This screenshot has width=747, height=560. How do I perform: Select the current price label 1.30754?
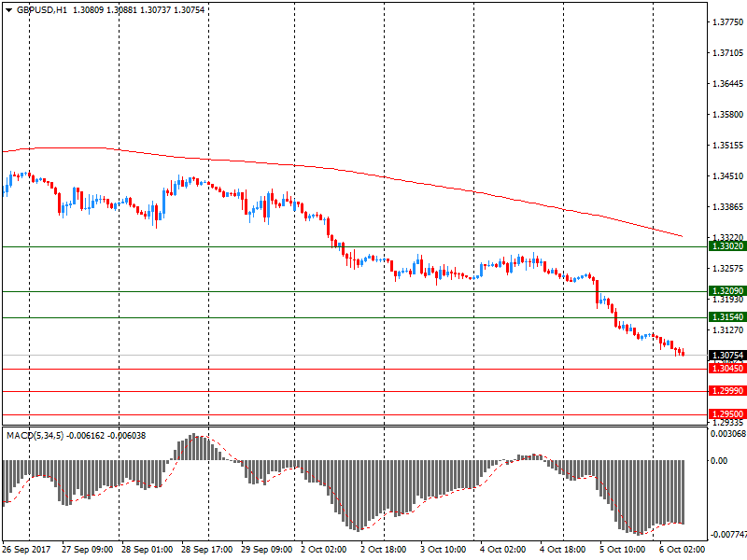(727, 356)
